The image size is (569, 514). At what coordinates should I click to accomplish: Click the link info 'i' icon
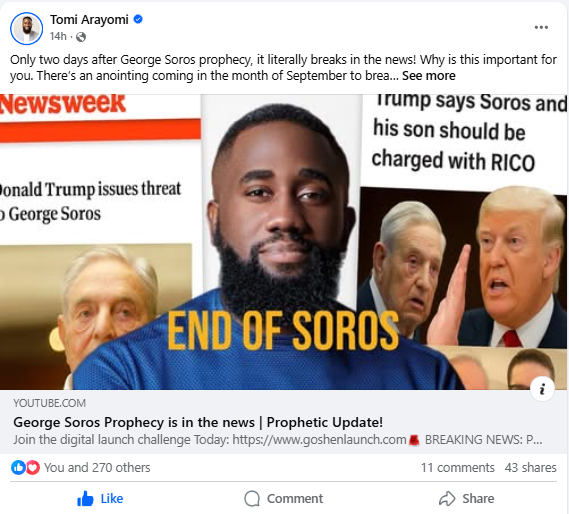(542, 389)
